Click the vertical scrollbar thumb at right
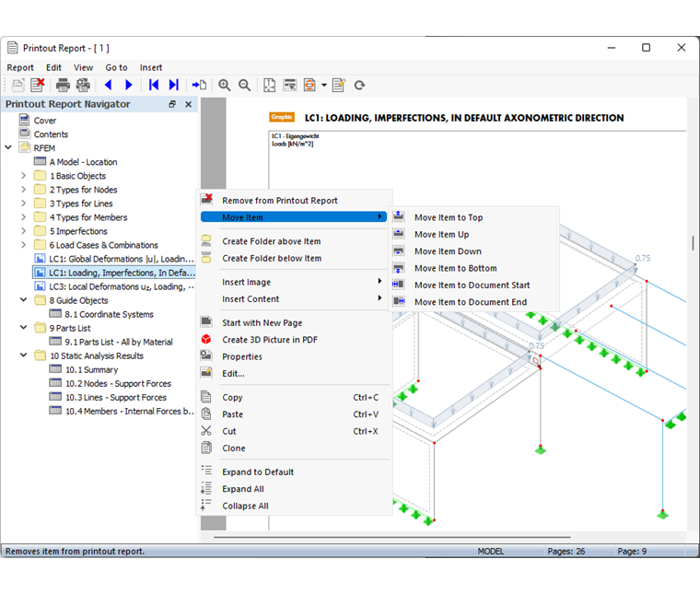The height and width of the screenshot is (594, 700). (693, 243)
